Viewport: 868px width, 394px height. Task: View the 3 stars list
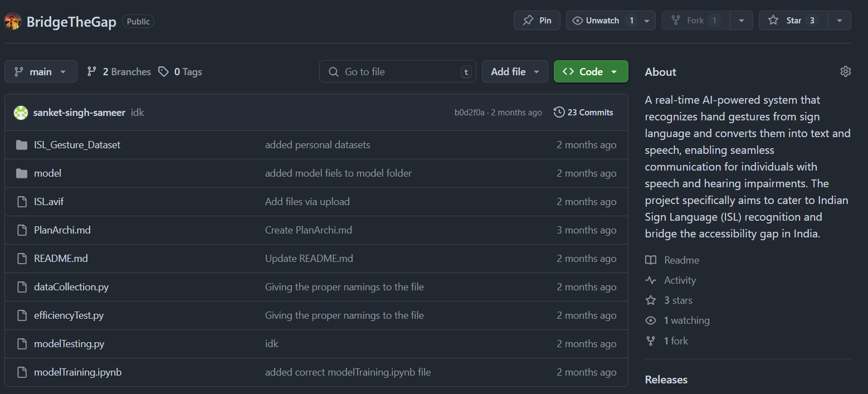tap(677, 300)
